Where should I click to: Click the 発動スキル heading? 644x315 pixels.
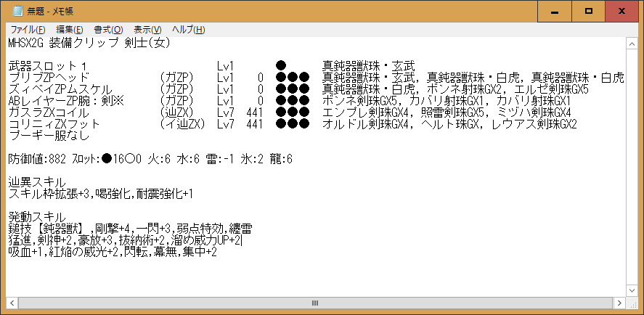coord(37,217)
